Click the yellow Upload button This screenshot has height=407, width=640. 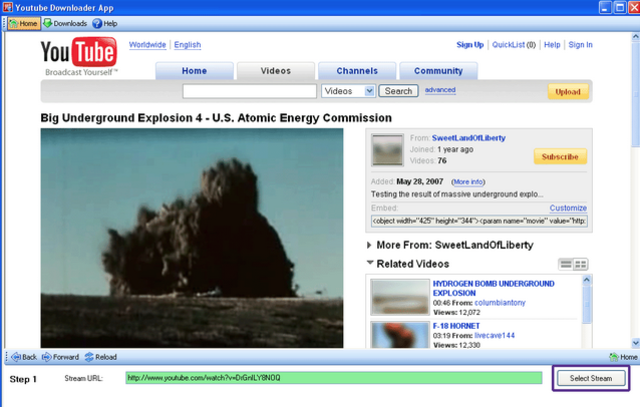[568, 92]
